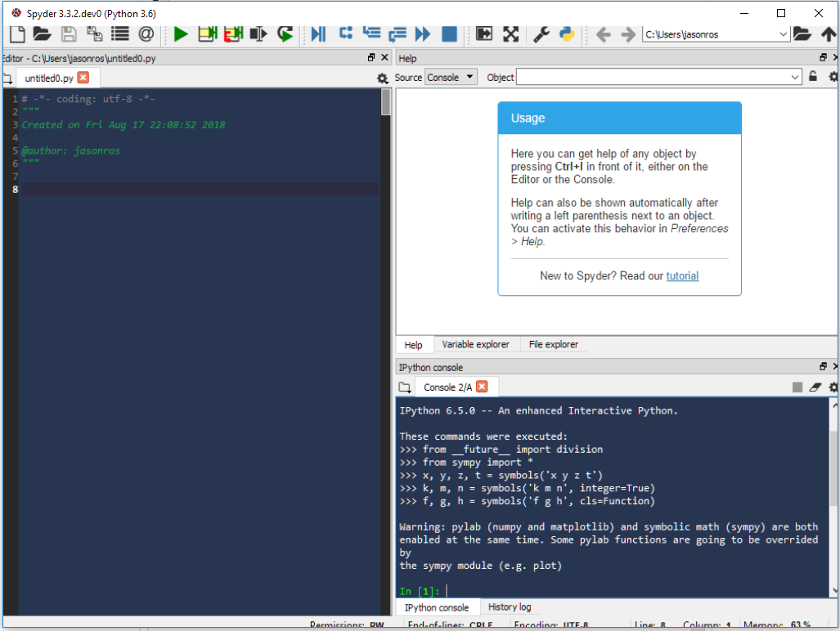Viewport: 840px width, 631px height.
Task: Open Preferences with the wrench icon
Action: [x=541, y=34]
